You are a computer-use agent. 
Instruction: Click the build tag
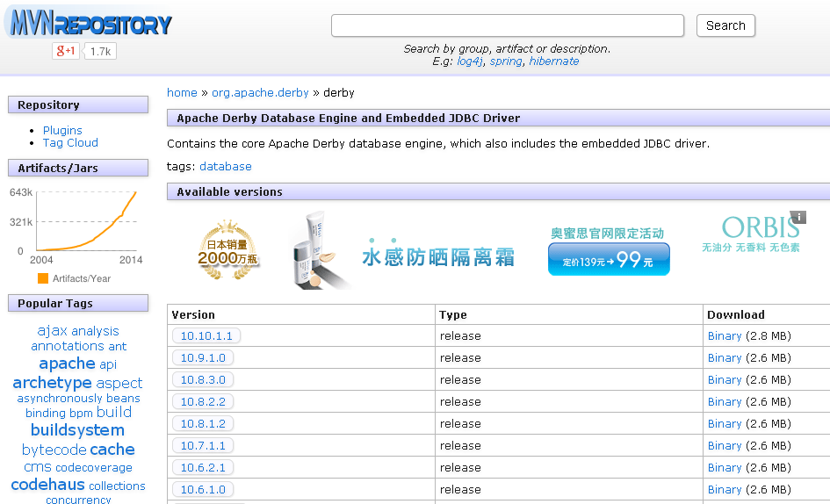click(x=114, y=412)
